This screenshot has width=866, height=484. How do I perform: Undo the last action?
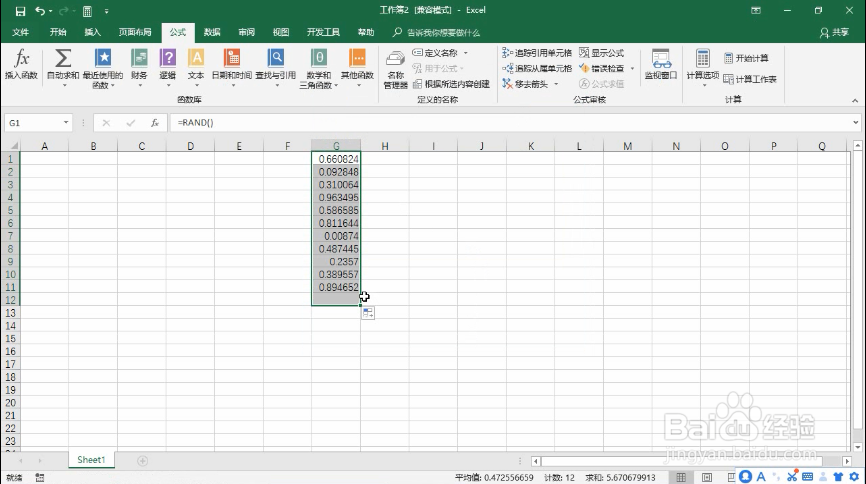point(40,10)
